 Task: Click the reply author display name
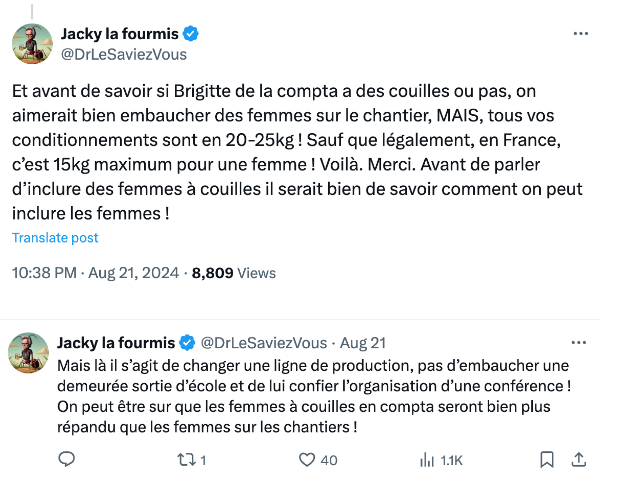click(x=115, y=343)
